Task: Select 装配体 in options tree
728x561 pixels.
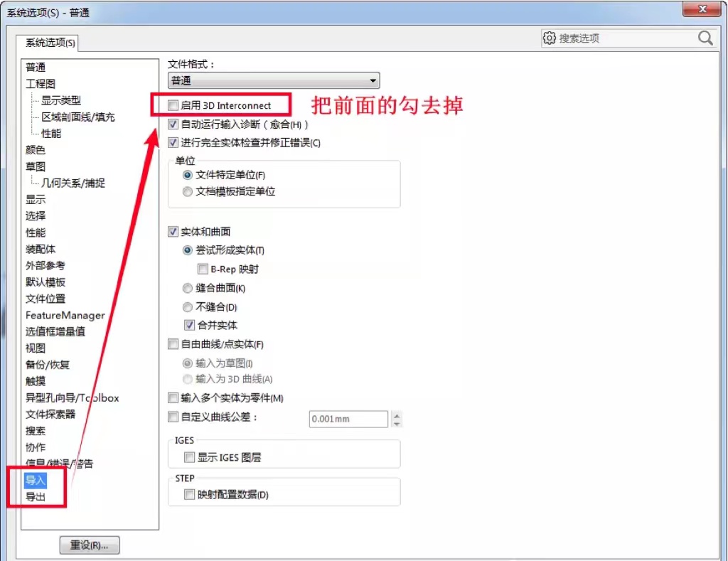Action: 41,250
